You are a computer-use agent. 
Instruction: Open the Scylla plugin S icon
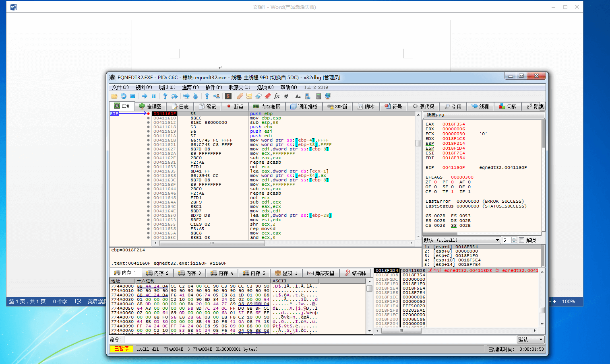click(228, 96)
